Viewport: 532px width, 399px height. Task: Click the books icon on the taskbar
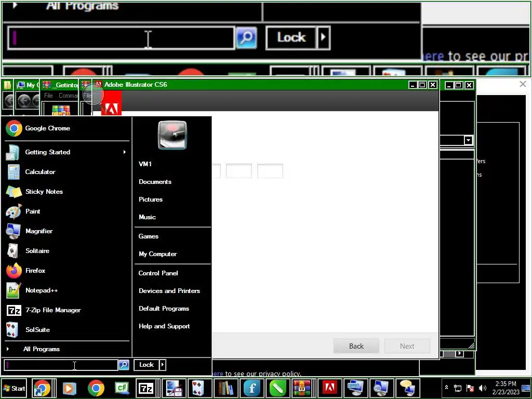[x=225, y=388]
